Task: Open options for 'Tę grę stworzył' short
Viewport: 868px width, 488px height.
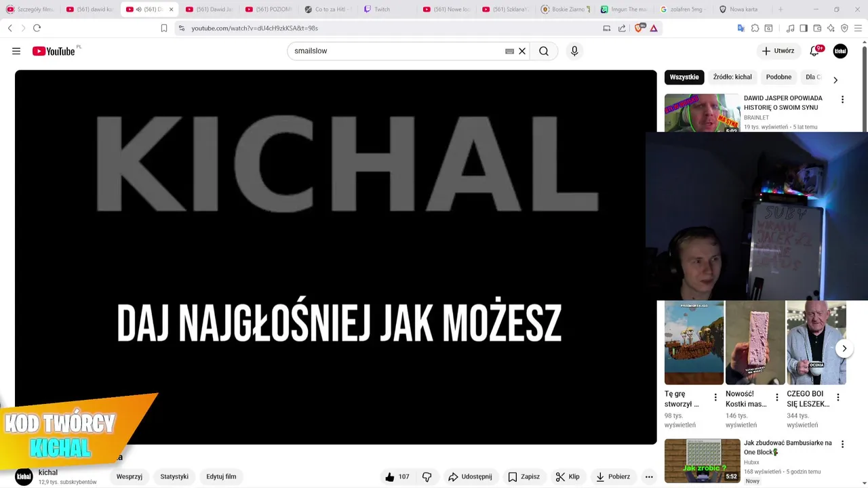Action: click(715, 398)
